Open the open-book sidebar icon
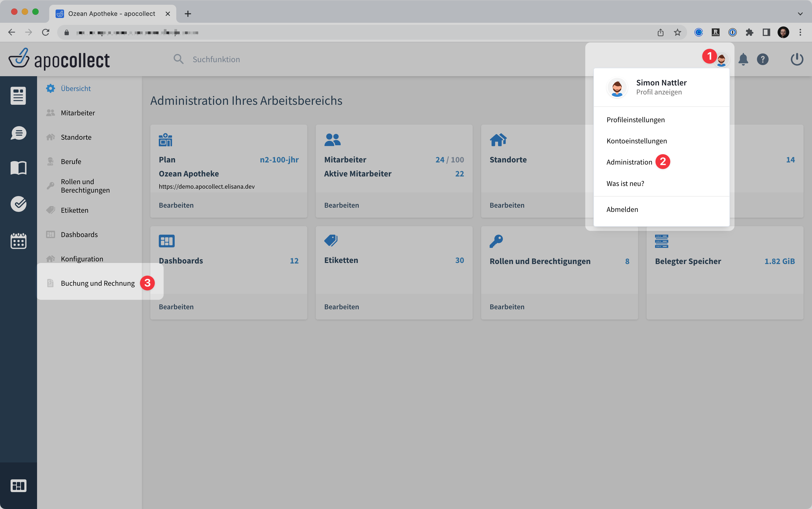 pos(18,168)
